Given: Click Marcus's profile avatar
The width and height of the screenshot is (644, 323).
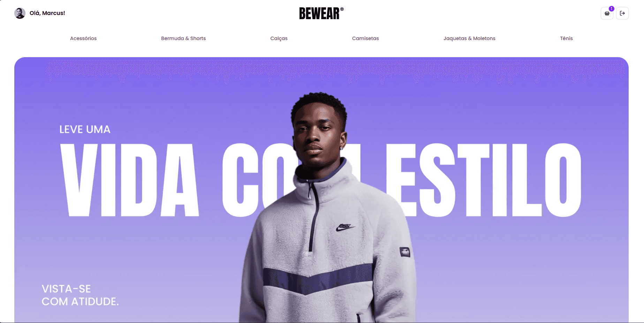Looking at the screenshot, I should pyautogui.click(x=20, y=13).
